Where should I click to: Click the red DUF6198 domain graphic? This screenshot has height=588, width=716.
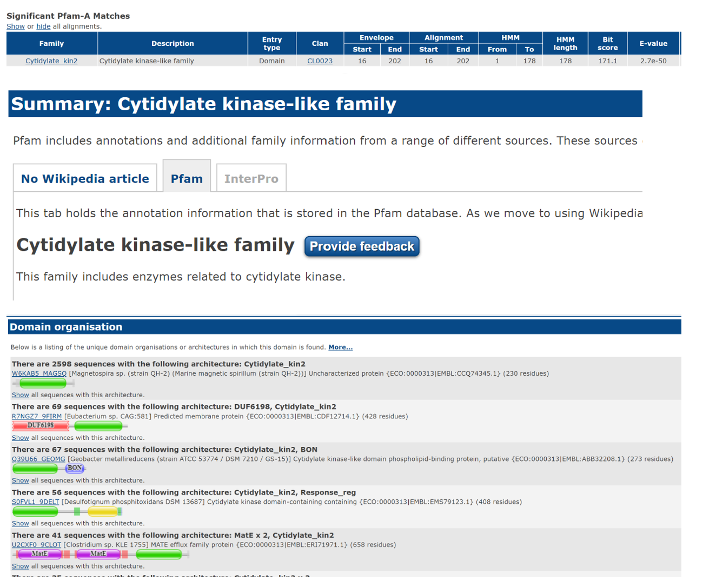pyautogui.click(x=41, y=426)
